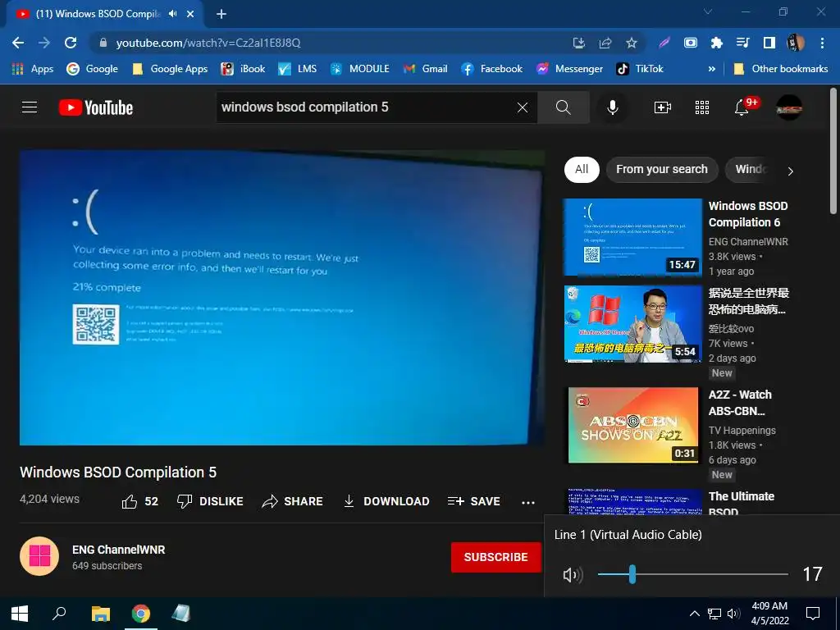Save video to a playlist
Image resolution: width=840 pixels, height=630 pixels.
(x=473, y=501)
